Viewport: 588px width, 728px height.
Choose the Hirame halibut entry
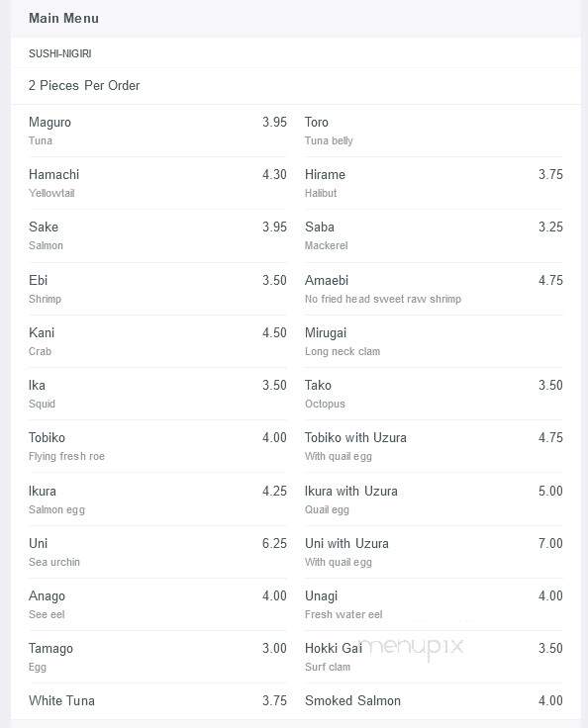[434, 183]
